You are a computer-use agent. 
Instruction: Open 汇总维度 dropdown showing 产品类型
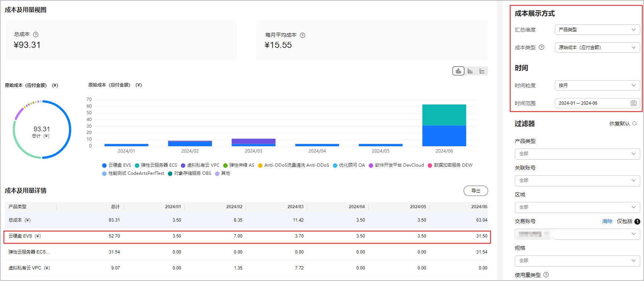point(597,30)
